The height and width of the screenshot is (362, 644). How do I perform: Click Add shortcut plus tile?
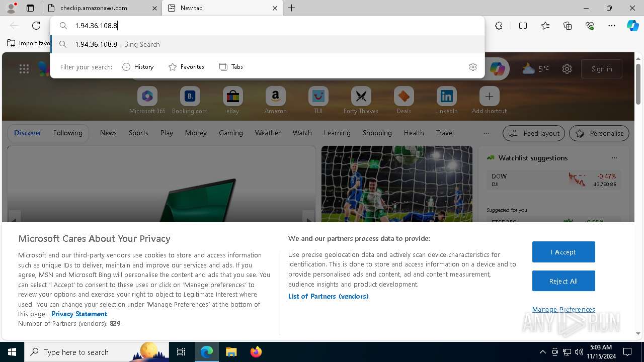point(489,101)
